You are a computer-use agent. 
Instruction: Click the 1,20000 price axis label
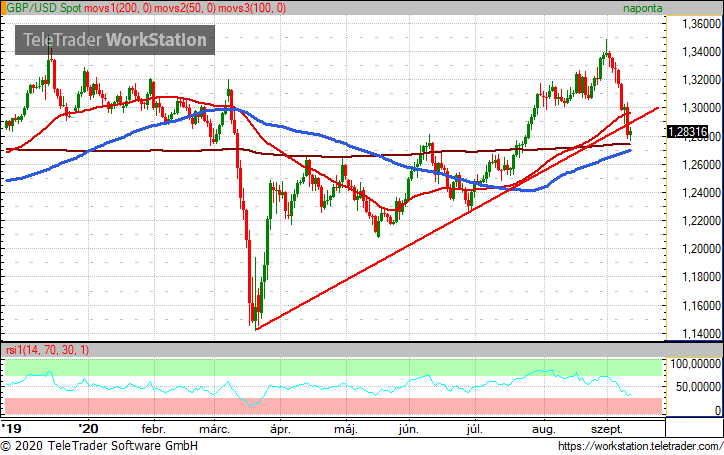tap(701, 249)
